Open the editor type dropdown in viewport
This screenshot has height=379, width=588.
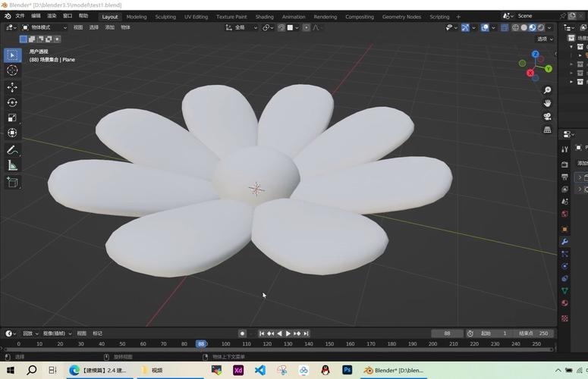[11, 28]
